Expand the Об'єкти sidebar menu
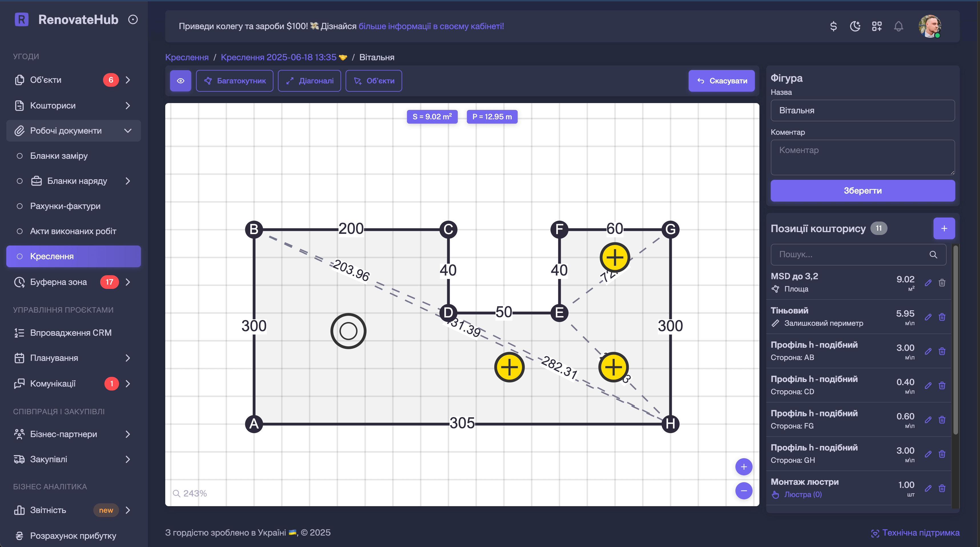 click(73, 80)
